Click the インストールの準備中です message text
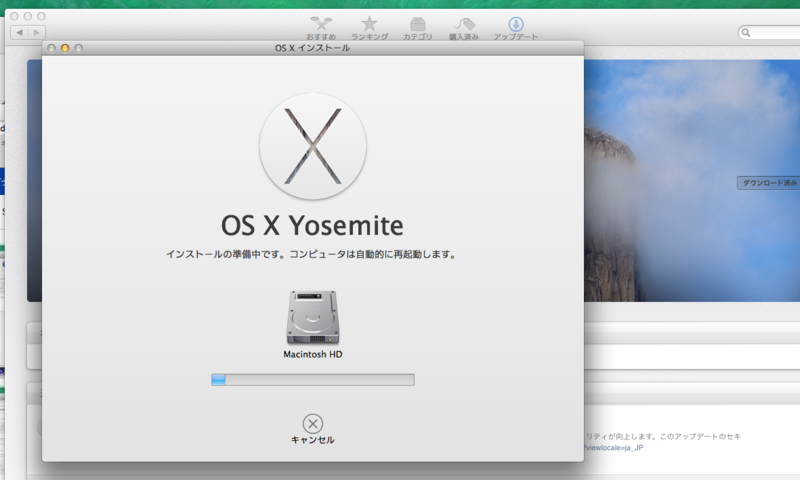 coord(311,254)
